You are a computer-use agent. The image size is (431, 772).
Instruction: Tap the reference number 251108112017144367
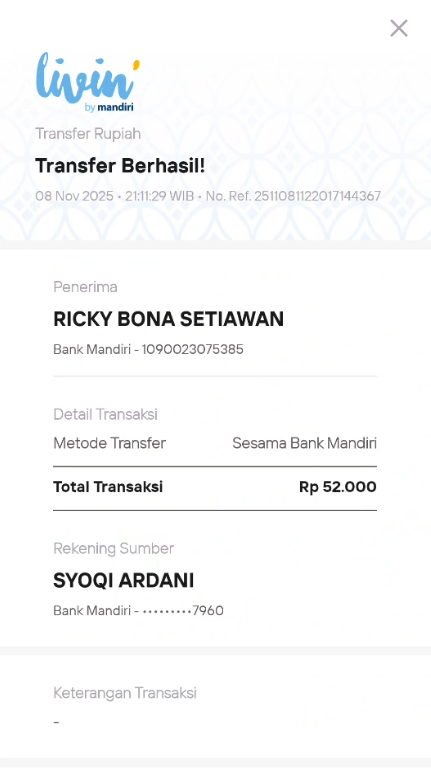point(317,196)
